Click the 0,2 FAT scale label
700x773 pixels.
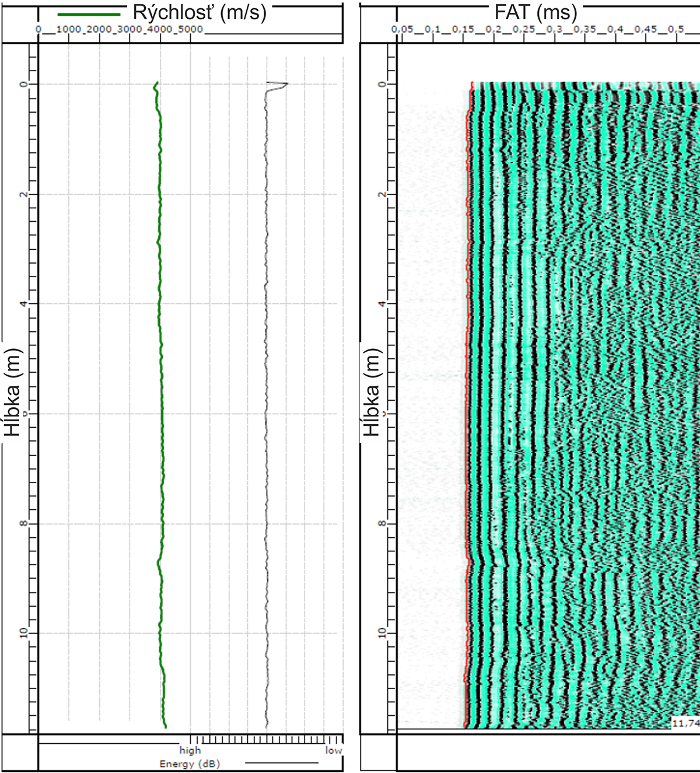(494, 29)
